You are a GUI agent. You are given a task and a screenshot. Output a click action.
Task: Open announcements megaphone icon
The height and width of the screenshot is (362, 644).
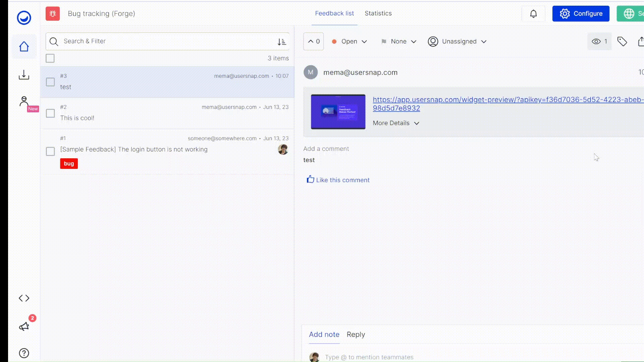(x=24, y=326)
